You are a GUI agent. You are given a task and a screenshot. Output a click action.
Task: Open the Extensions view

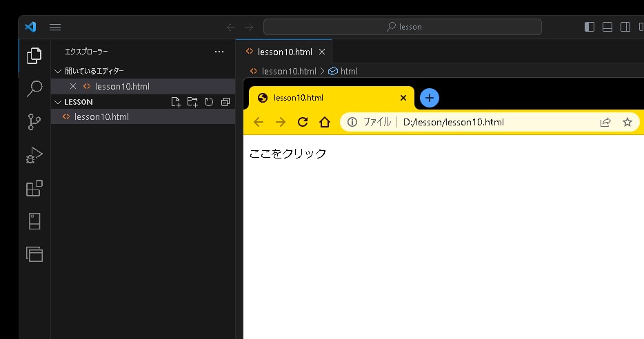(34, 188)
